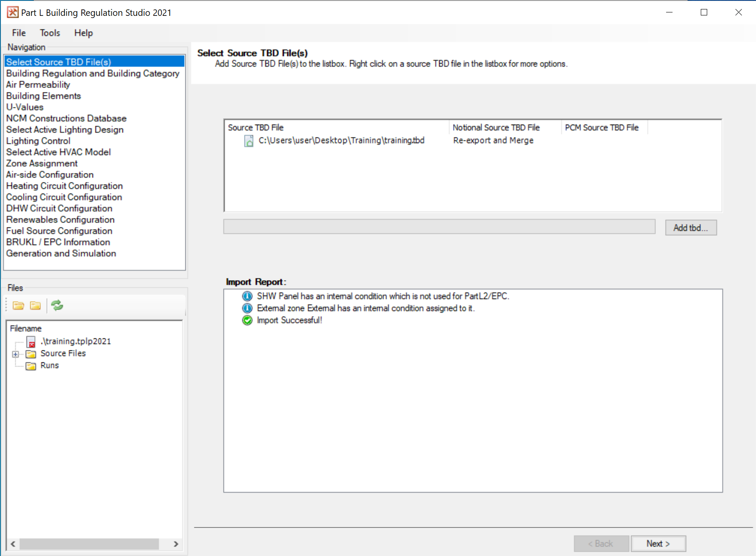Click info icon beside SHW Panel message
This screenshot has height=556, width=756.
click(x=247, y=296)
